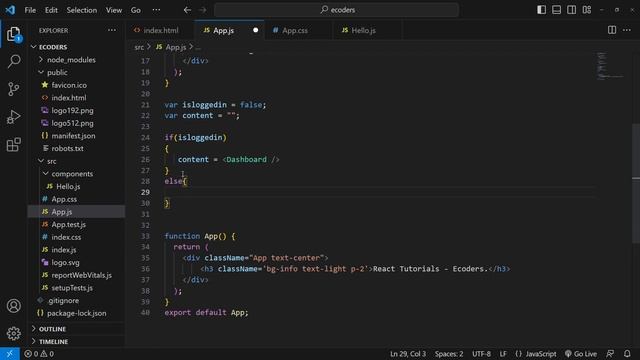The height and width of the screenshot is (360, 640).
Task: Open Source Control view icon
Action: tap(13, 89)
